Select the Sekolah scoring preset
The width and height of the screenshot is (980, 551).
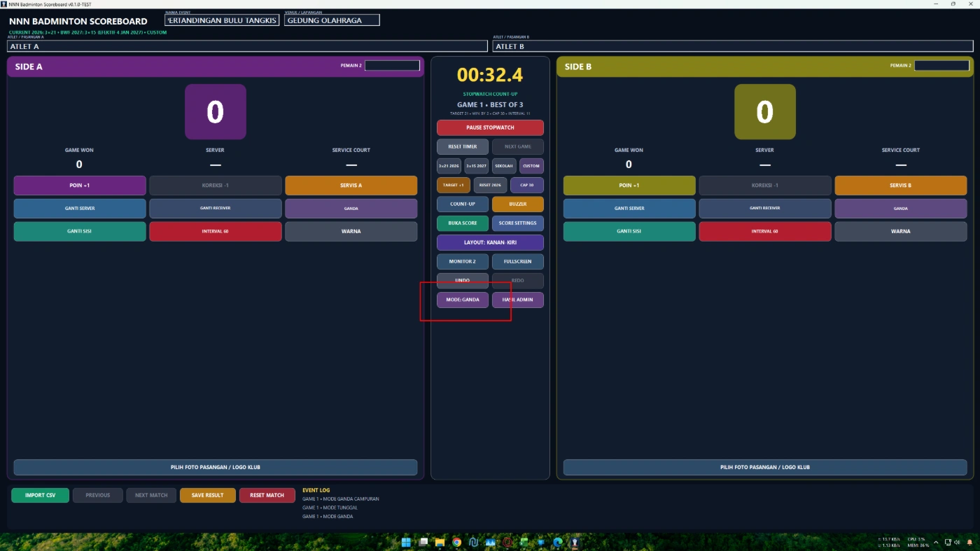click(x=504, y=166)
